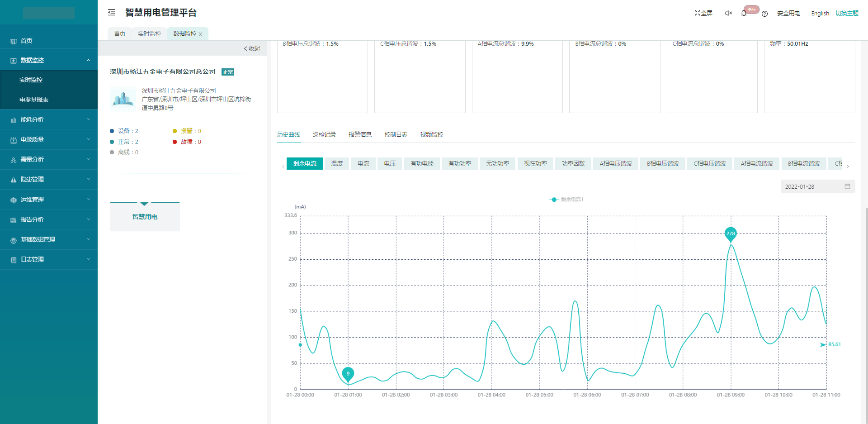
Task: Click the 切换主题 link
Action: coord(847,13)
